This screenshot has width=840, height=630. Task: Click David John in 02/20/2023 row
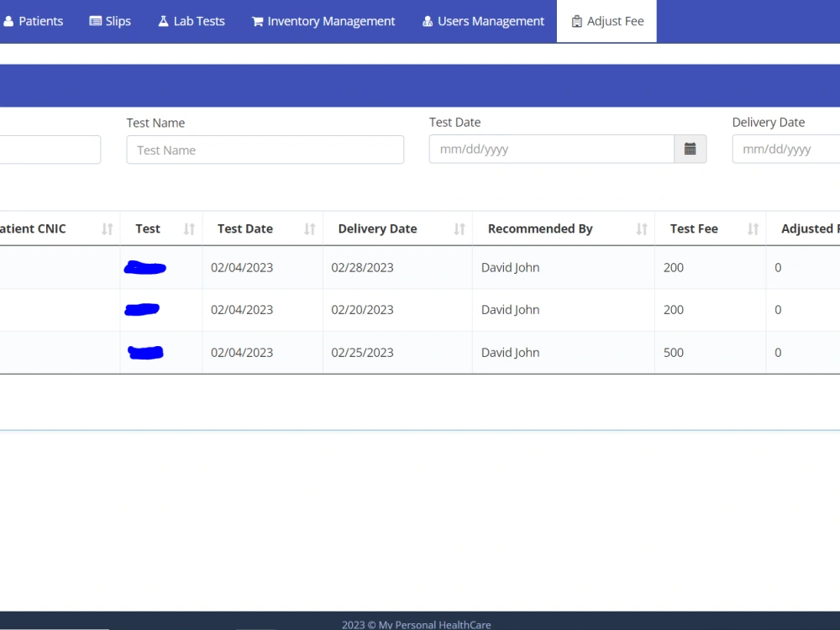coord(510,310)
